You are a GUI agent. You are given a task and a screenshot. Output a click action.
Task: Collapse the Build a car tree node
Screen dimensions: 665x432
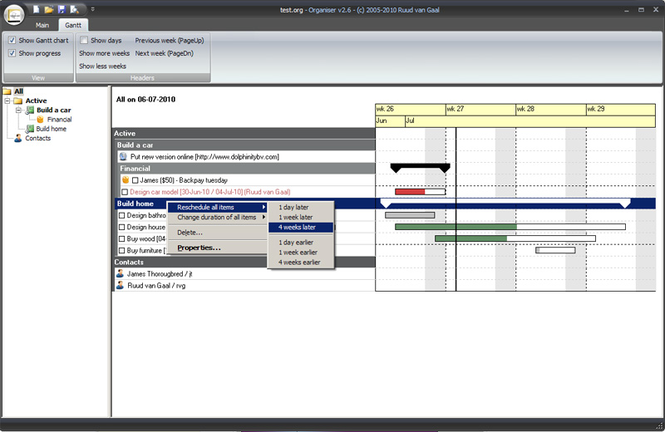pos(18,110)
